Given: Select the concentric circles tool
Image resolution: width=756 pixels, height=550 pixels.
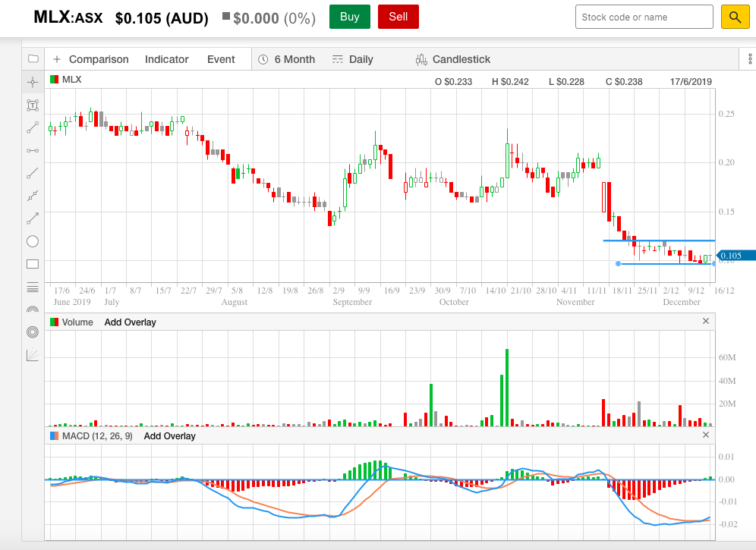Looking at the screenshot, I should coord(33,332).
